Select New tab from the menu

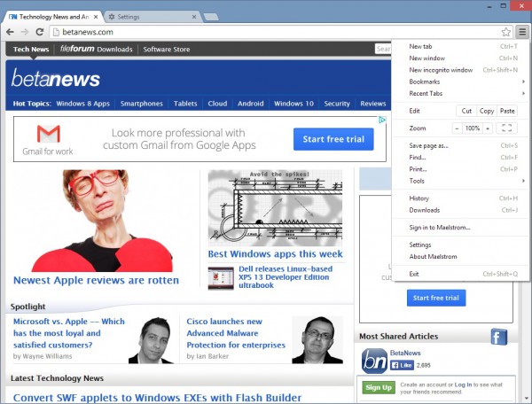coord(460,46)
